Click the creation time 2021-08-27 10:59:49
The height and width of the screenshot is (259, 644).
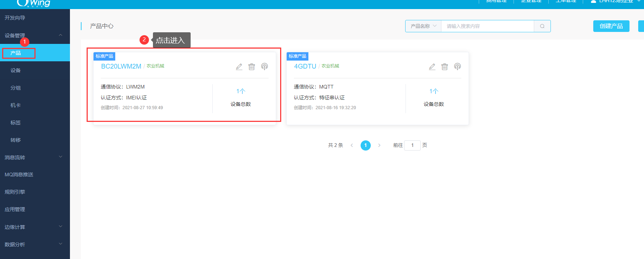pos(142,108)
